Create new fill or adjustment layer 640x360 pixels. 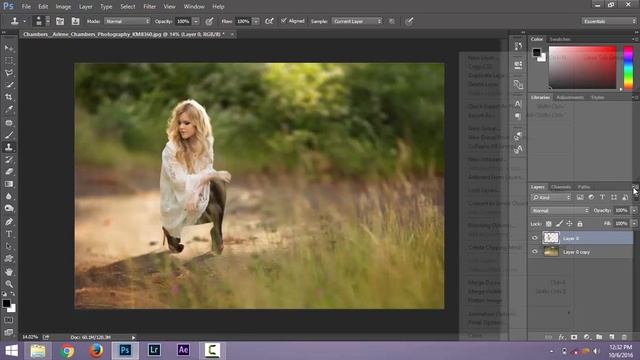(x=587, y=337)
